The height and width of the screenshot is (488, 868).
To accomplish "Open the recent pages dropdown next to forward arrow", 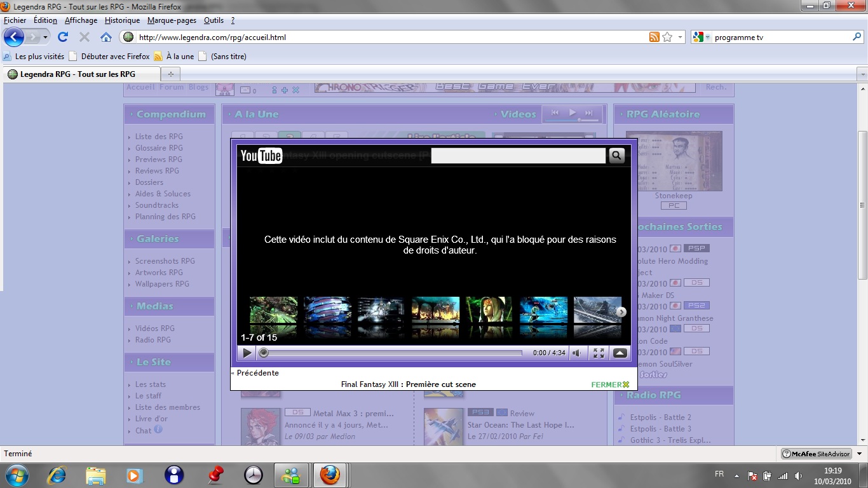I will click(45, 37).
